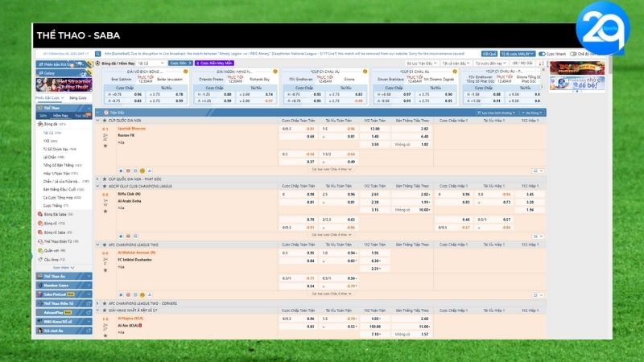Click the gold coin icon on Orlando Pirates card

(x=275, y=72)
